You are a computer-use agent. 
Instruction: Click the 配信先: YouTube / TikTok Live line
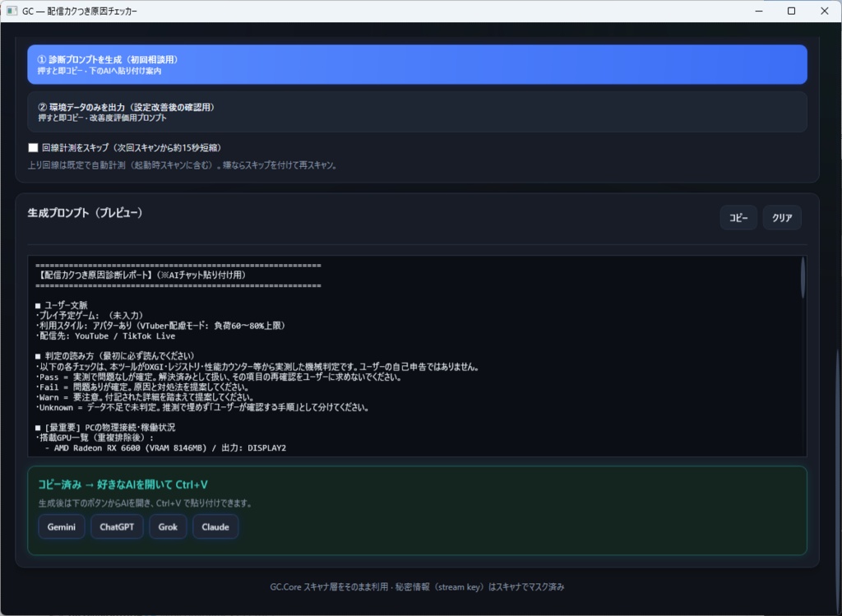click(105, 336)
